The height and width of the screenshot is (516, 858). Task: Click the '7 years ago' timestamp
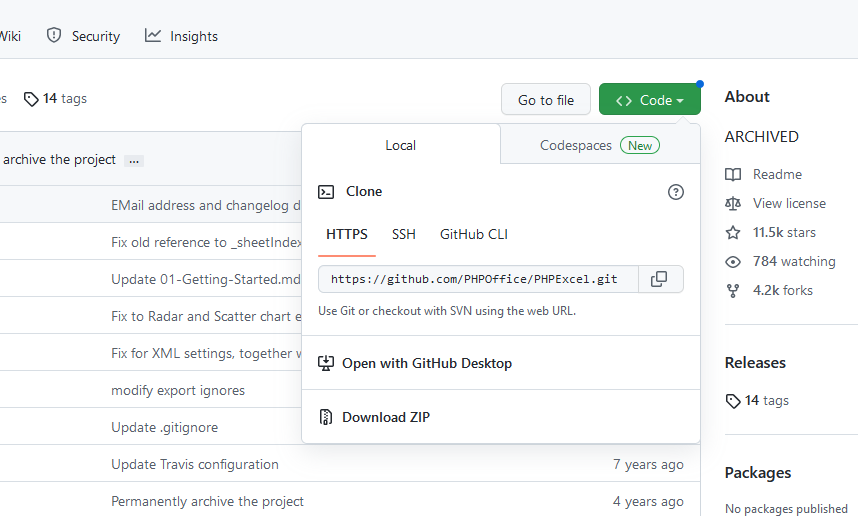coord(648,465)
